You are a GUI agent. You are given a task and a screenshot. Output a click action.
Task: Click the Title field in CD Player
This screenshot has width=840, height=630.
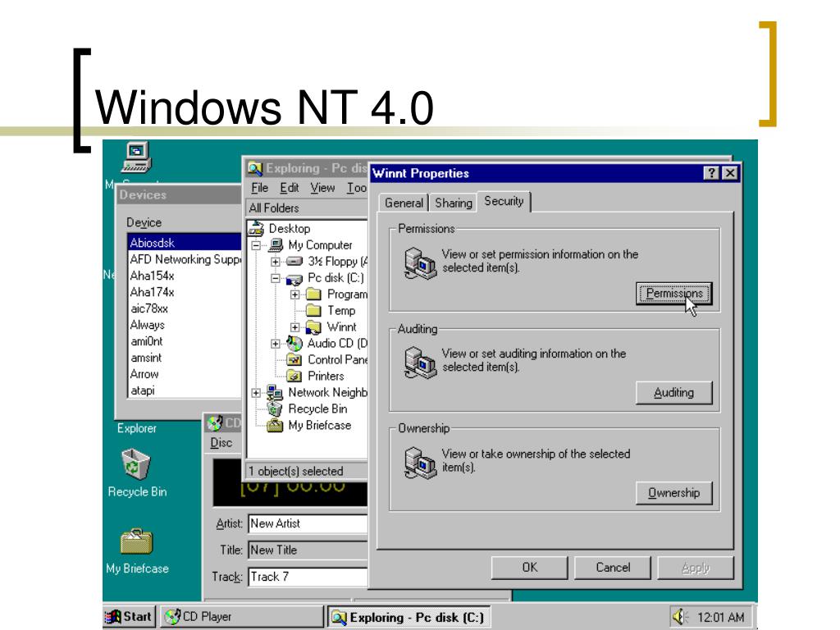point(308,550)
